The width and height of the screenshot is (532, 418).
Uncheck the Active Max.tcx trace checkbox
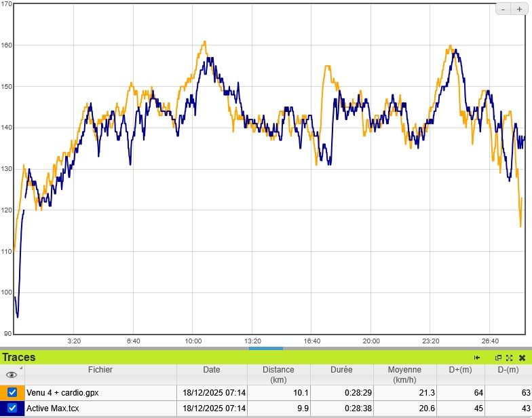tap(12, 408)
